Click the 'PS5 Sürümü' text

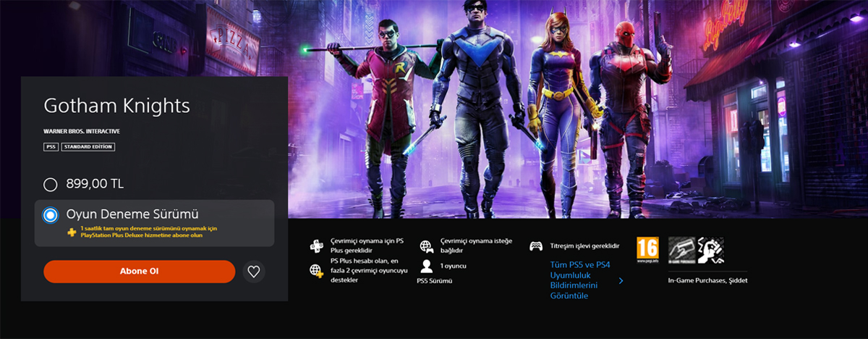(435, 280)
